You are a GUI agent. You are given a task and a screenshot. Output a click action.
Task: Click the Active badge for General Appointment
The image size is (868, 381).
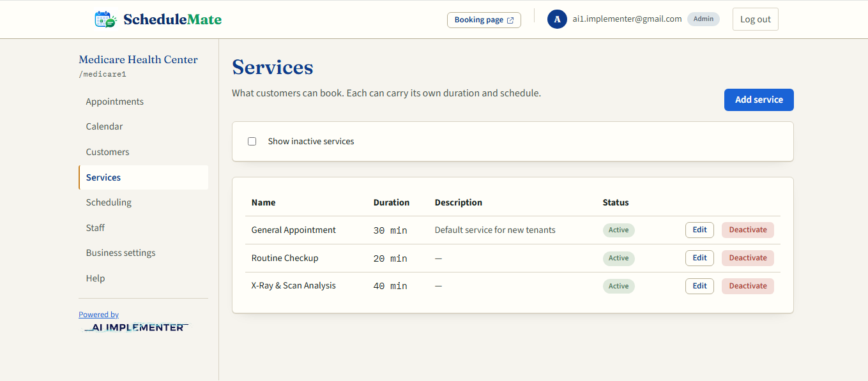click(x=618, y=230)
